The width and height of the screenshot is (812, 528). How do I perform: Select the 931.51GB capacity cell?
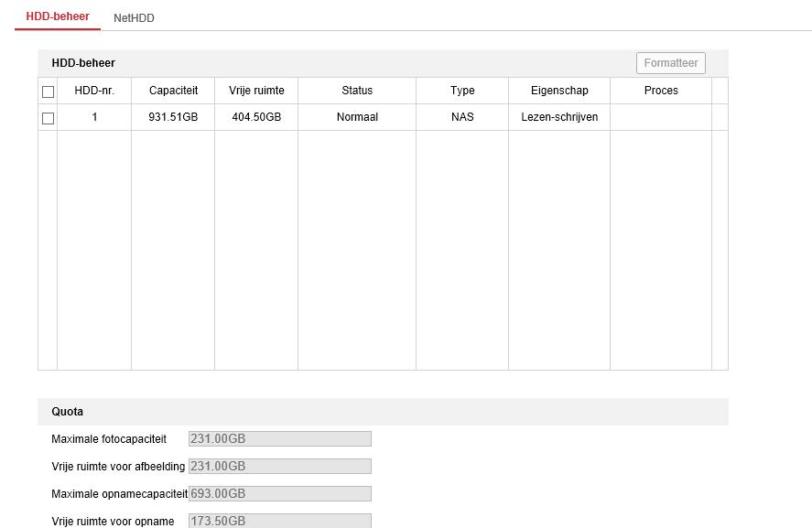tap(173, 117)
